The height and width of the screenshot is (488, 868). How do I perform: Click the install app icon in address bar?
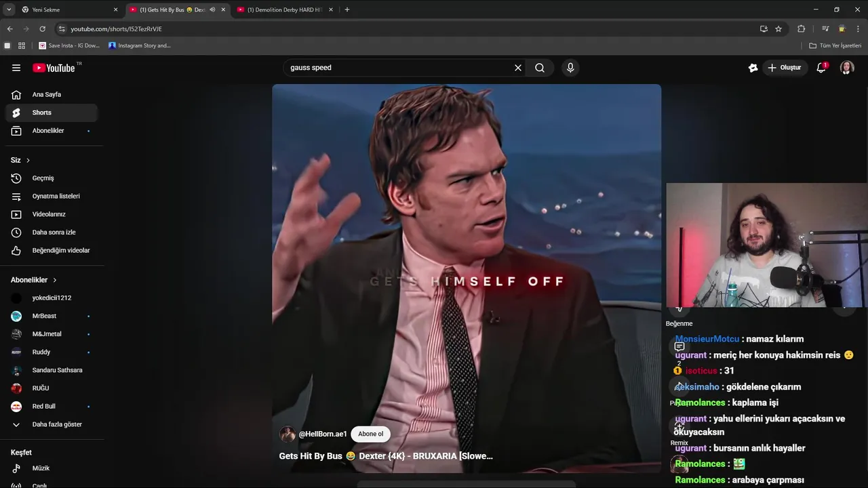pyautogui.click(x=764, y=29)
